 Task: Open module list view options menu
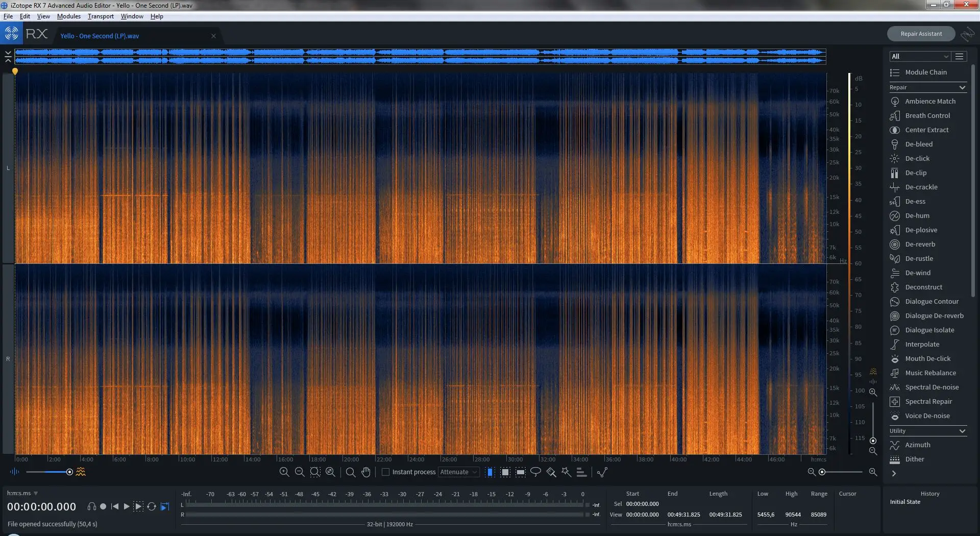[960, 56]
